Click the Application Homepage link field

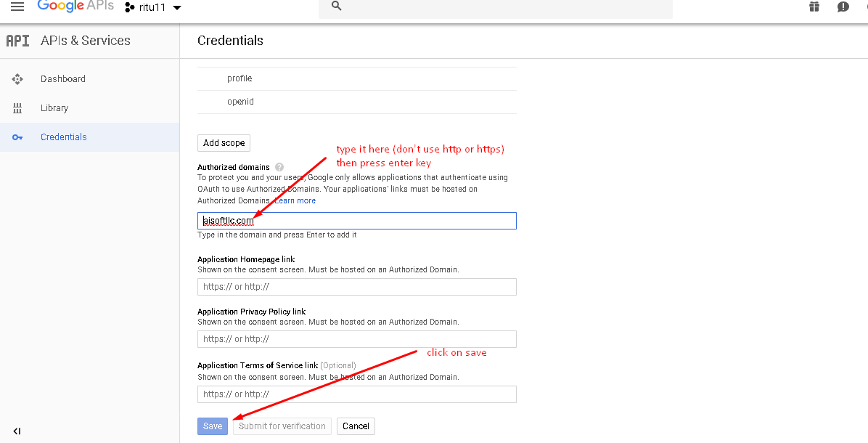[357, 287]
